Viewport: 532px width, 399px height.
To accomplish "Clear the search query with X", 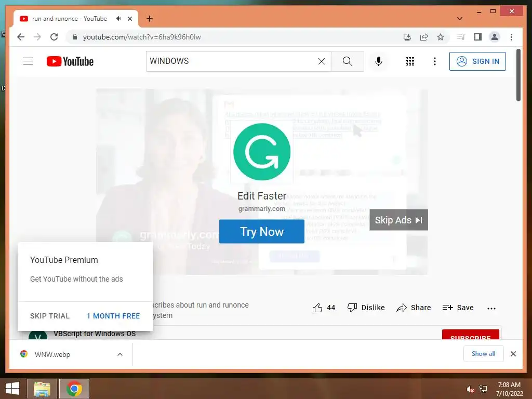I will tap(321, 61).
